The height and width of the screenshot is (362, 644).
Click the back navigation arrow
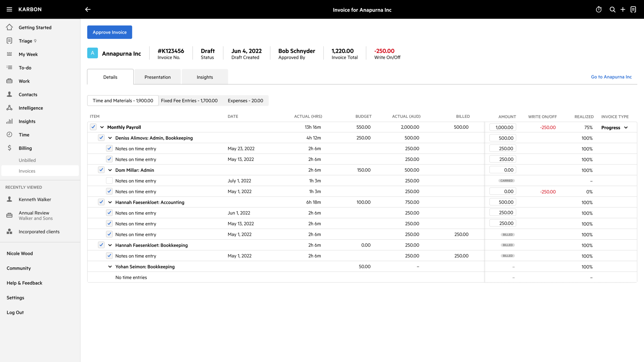pyautogui.click(x=88, y=9)
